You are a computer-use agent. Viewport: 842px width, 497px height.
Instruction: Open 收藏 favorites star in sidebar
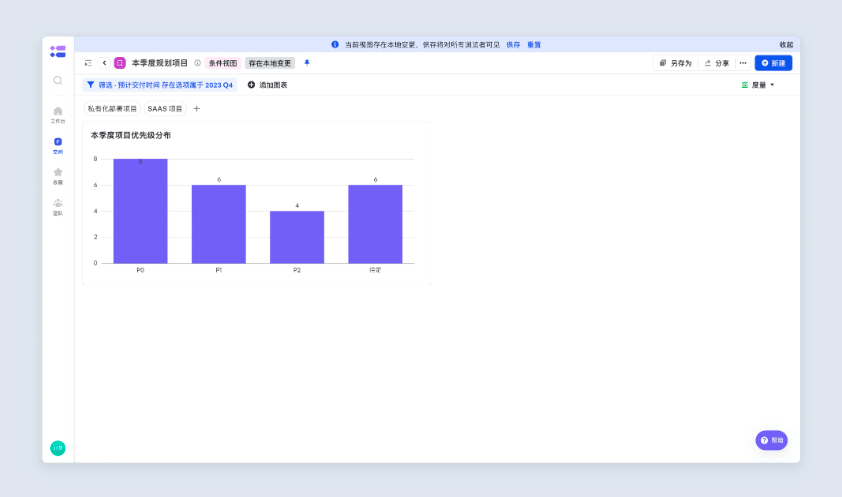[57, 176]
